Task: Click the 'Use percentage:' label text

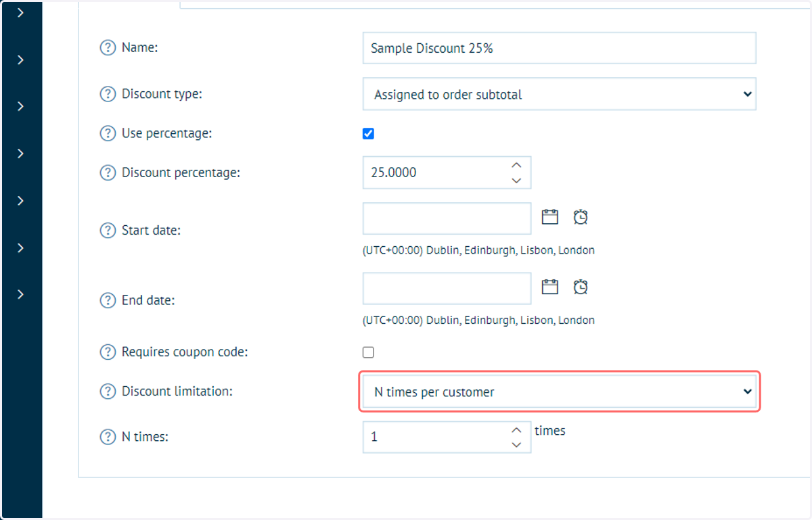Action: pyautogui.click(x=166, y=133)
